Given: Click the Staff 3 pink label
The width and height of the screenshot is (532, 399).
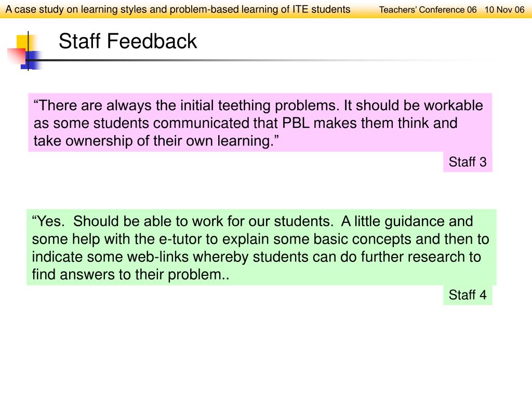Looking at the screenshot, I should (x=468, y=162).
